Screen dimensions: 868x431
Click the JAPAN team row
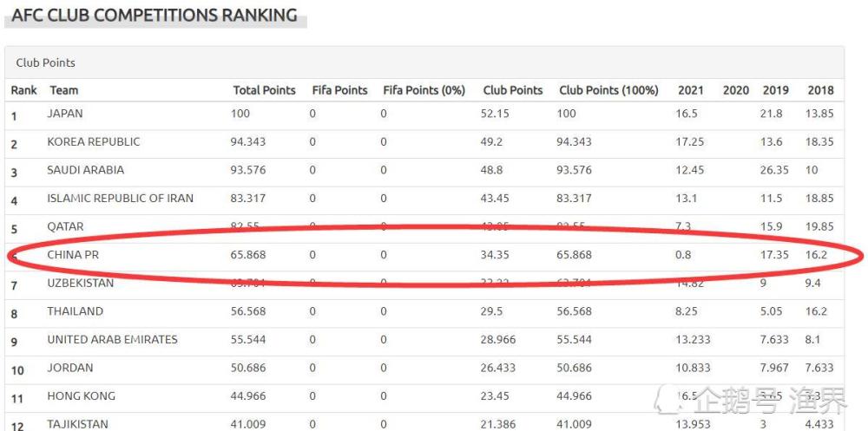pos(424,115)
